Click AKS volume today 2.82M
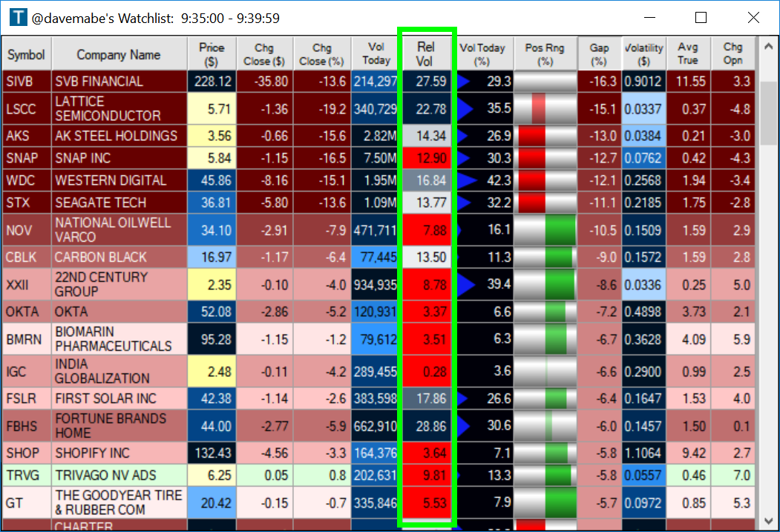780x532 pixels. pos(376,136)
